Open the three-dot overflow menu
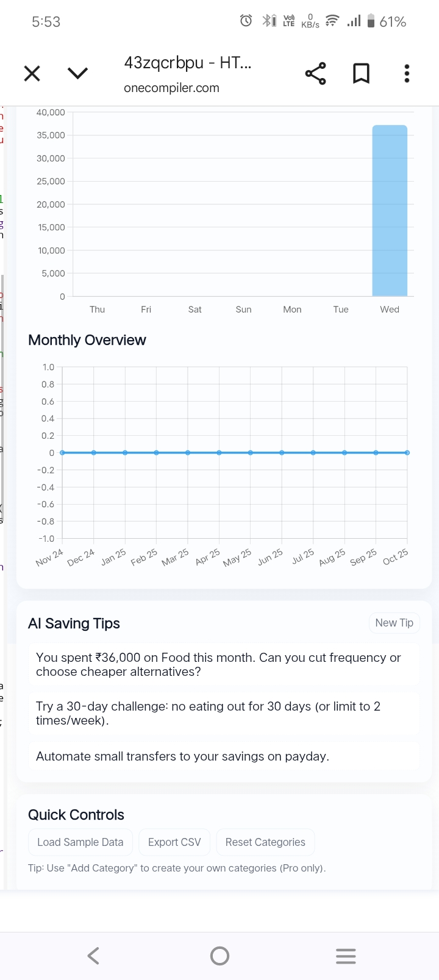This screenshot has height=980, width=439. coord(407,74)
